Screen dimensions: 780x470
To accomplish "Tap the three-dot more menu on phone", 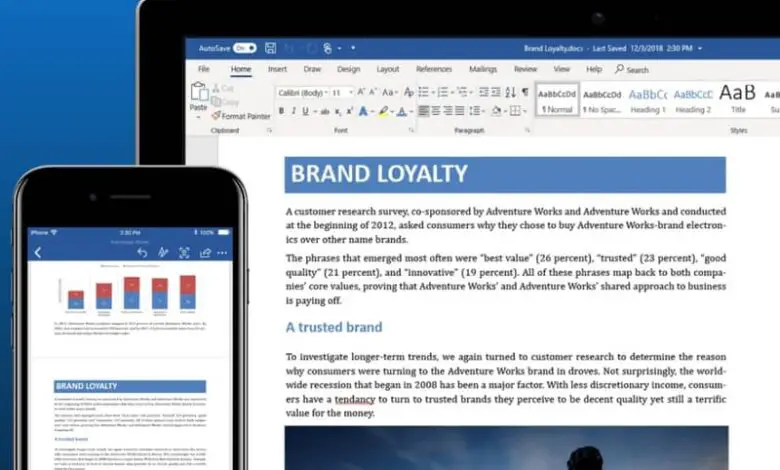I will coord(222,253).
